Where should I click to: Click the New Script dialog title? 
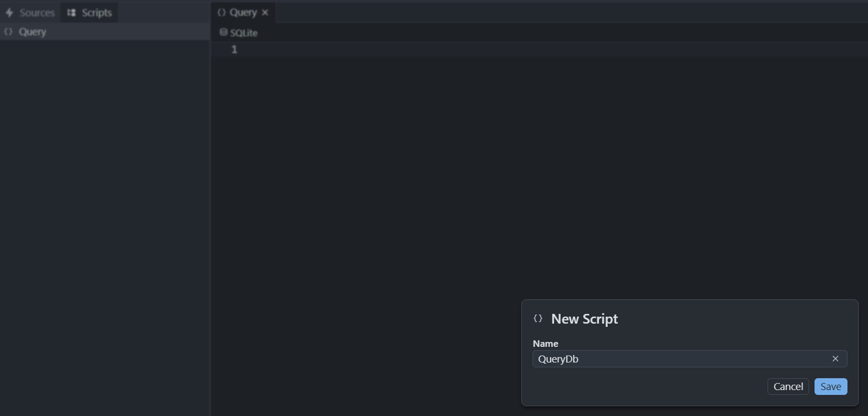click(584, 319)
